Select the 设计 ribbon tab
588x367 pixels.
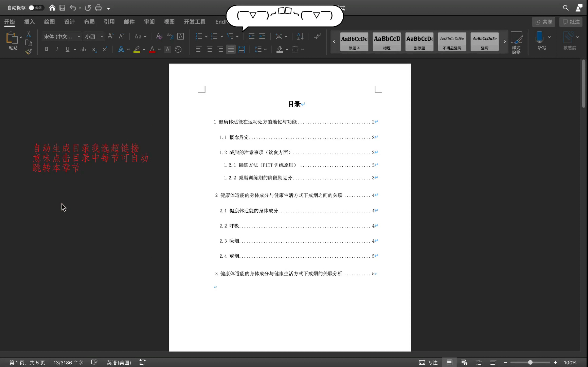coord(69,22)
